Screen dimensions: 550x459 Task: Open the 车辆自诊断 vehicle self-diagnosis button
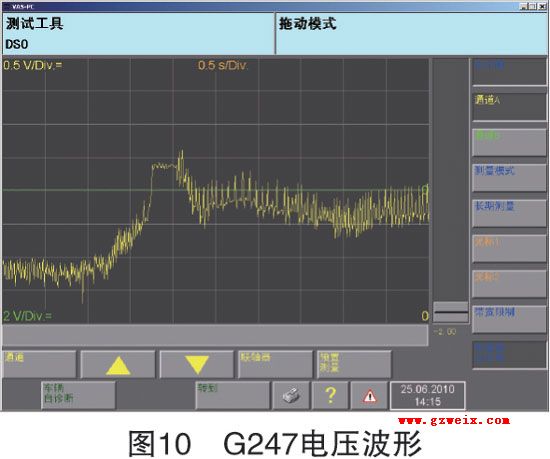78,396
